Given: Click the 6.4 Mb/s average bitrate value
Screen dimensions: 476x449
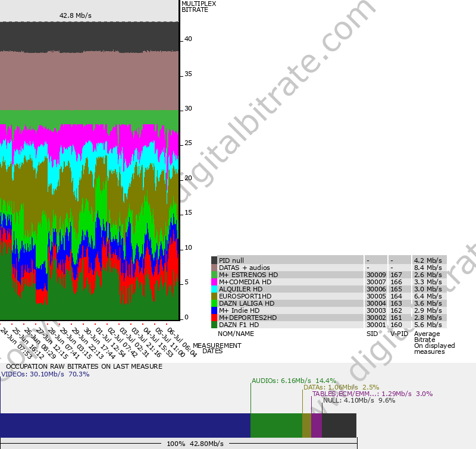Looking at the screenshot, I should (428, 296).
